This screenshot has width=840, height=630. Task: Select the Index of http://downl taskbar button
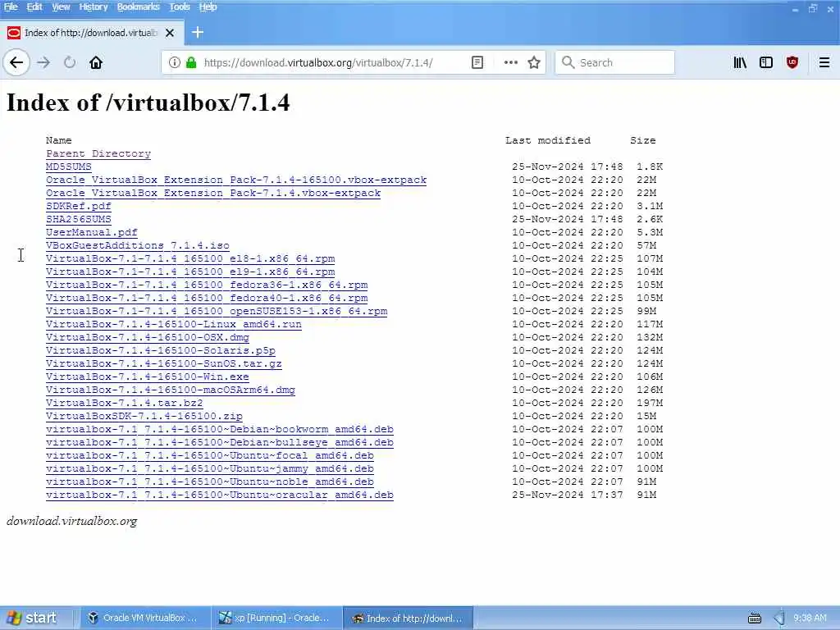(x=408, y=619)
